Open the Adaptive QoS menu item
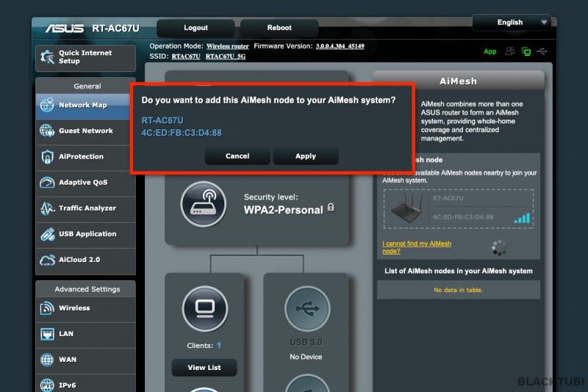 85,182
